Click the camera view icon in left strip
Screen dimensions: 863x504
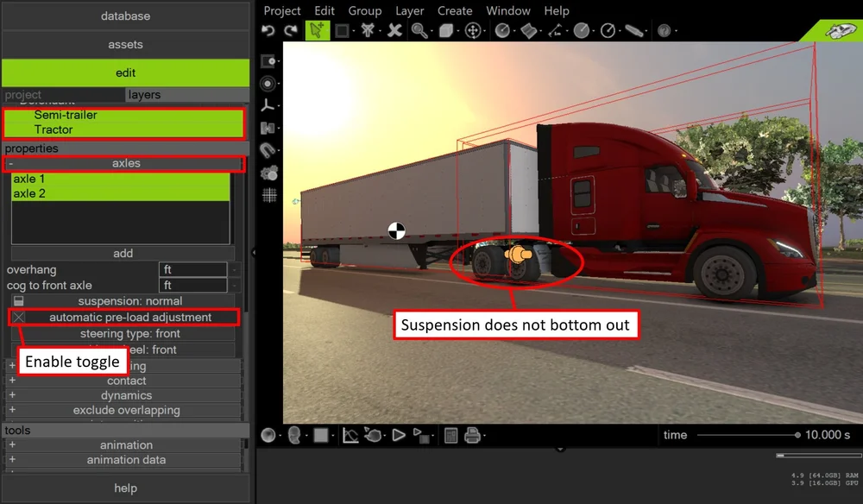click(268, 60)
